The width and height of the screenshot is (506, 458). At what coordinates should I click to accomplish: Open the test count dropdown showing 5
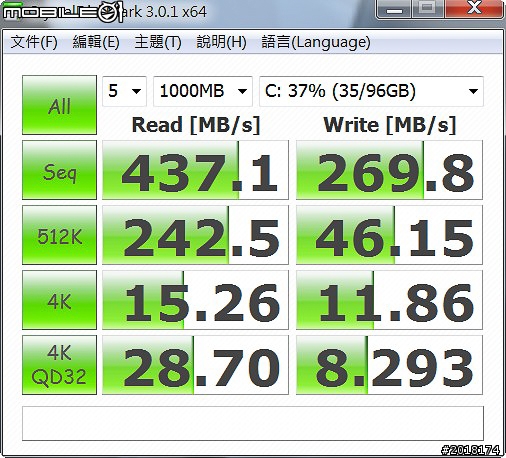pyautogui.click(x=124, y=91)
